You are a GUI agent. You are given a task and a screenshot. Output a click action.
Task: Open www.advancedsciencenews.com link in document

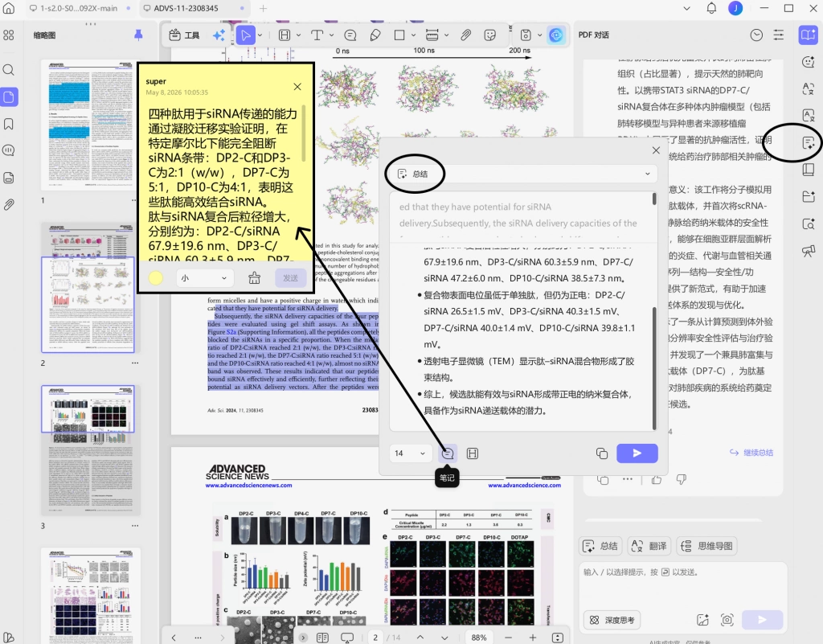[249, 486]
